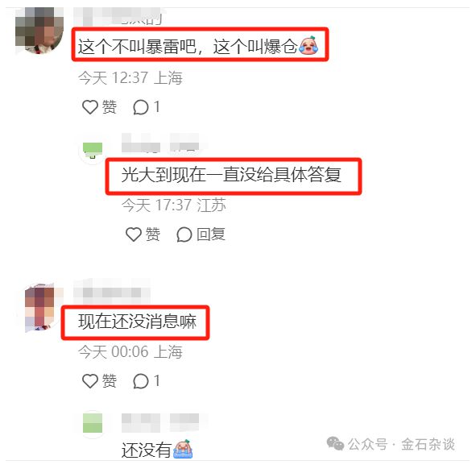476x469 pixels.
Task: Click crying emoji after 这个叫爆仓
Action: [308, 46]
